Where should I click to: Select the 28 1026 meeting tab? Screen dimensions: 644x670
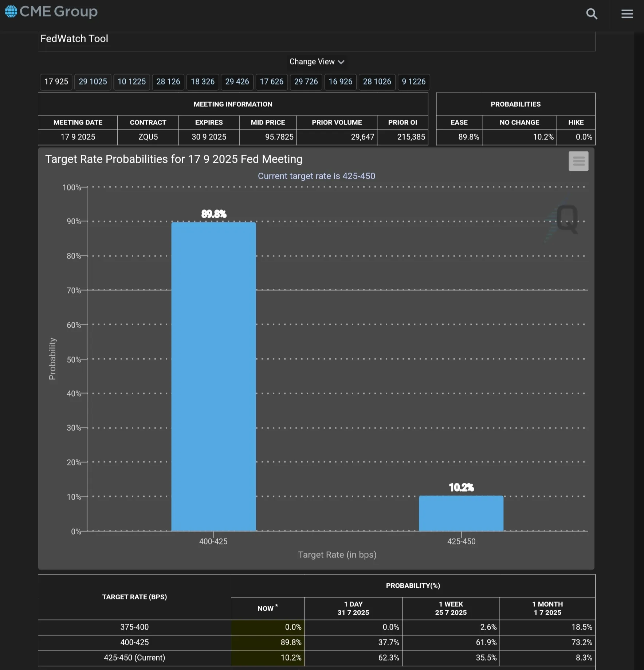[x=377, y=82]
